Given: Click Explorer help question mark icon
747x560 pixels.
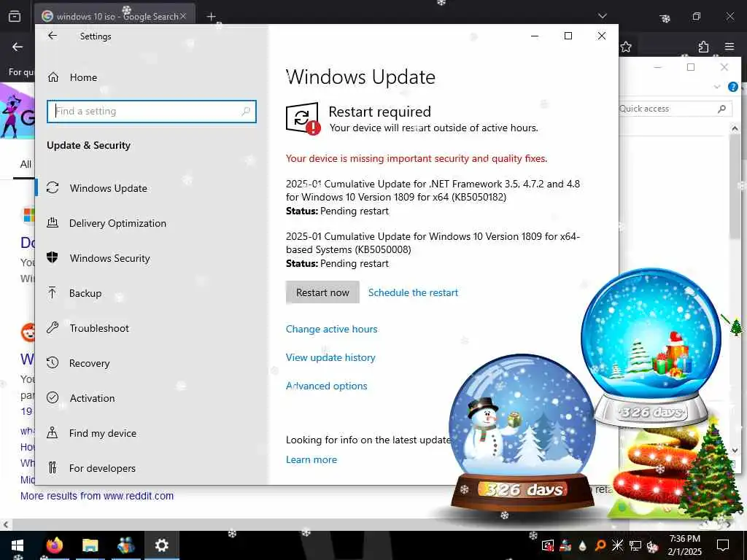Looking at the screenshot, I should (x=732, y=87).
